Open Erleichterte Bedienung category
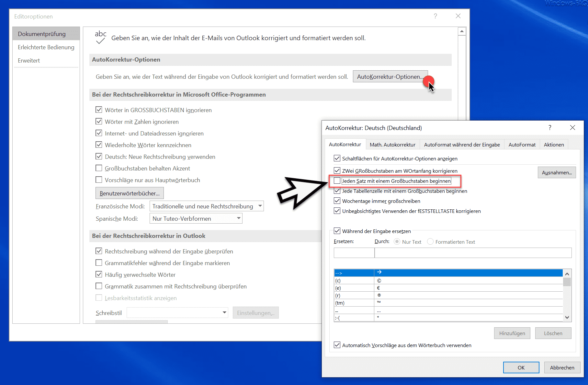588x385 pixels. (46, 47)
